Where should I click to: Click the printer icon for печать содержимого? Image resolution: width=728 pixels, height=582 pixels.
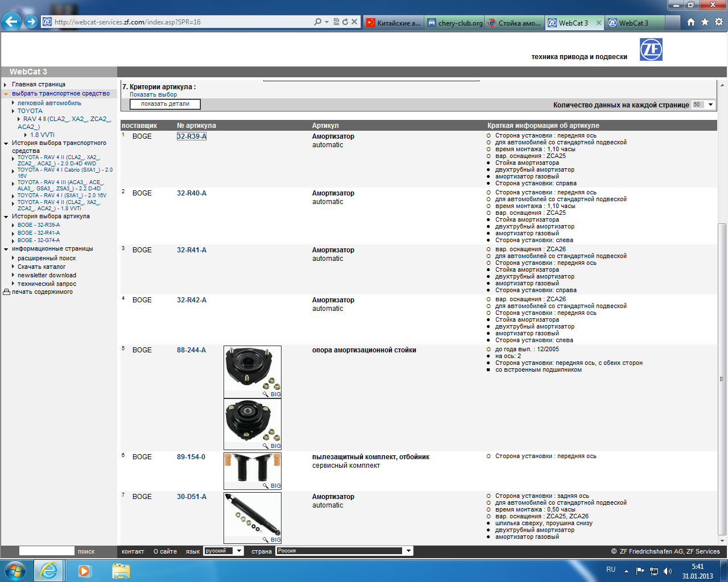click(x=7, y=292)
